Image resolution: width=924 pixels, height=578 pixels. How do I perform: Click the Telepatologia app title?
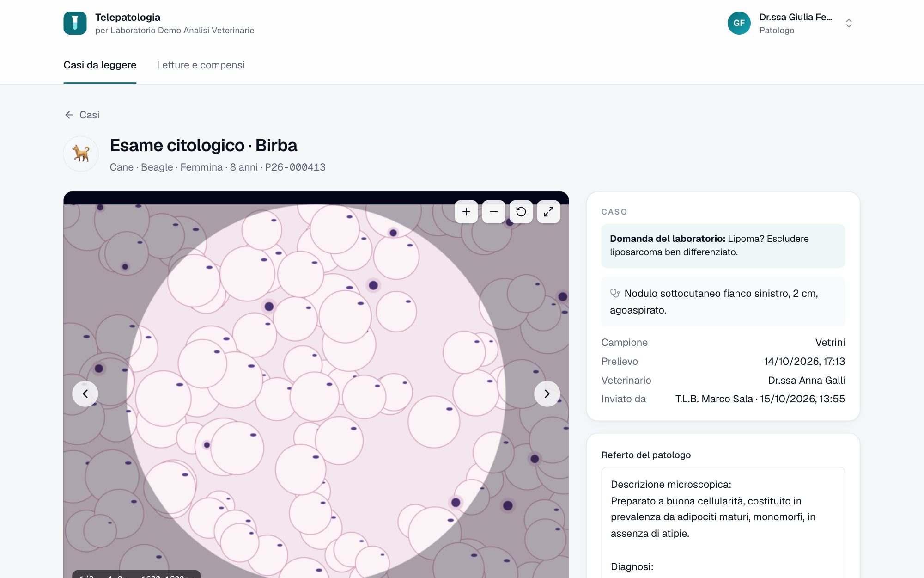(128, 17)
